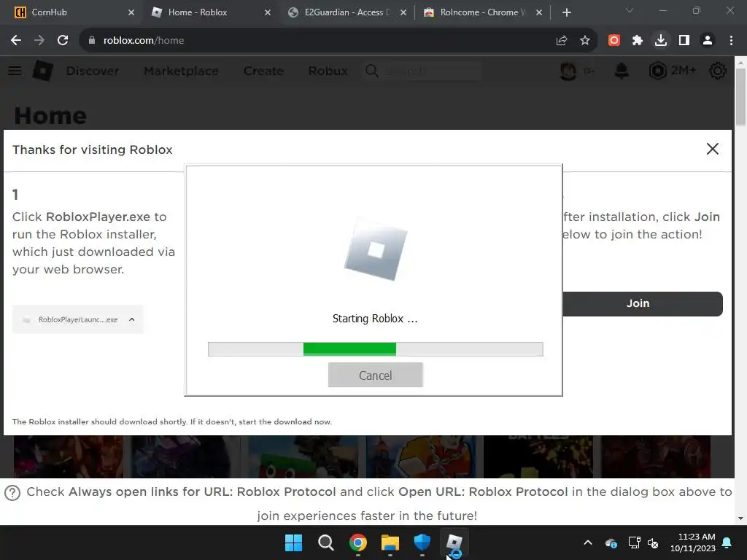Switch to the RoIncome - Chrome Web Store tab
This screenshot has width=747, height=560.
[x=483, y=12]
